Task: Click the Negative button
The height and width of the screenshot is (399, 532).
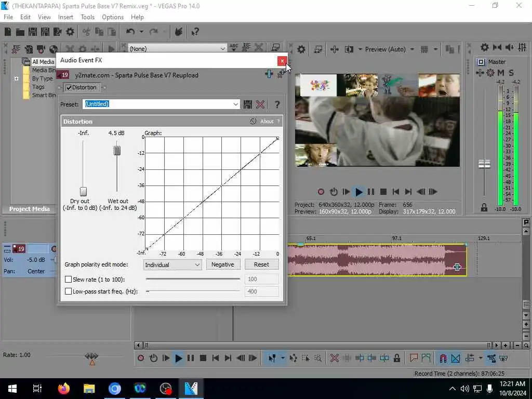Action: tap(222, 264)
